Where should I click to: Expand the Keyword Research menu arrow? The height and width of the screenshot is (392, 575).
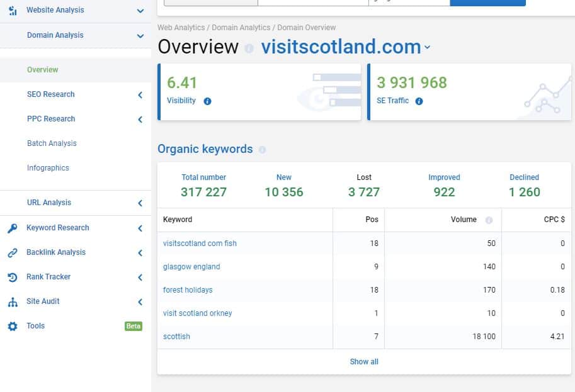pyautogui.click(x=140, y=228)
